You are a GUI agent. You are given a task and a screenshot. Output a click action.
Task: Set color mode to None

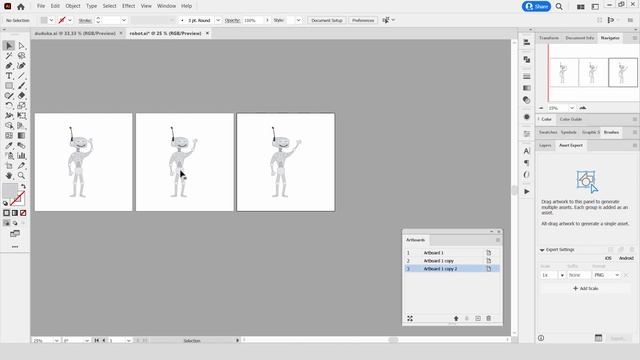coord(23,213)
